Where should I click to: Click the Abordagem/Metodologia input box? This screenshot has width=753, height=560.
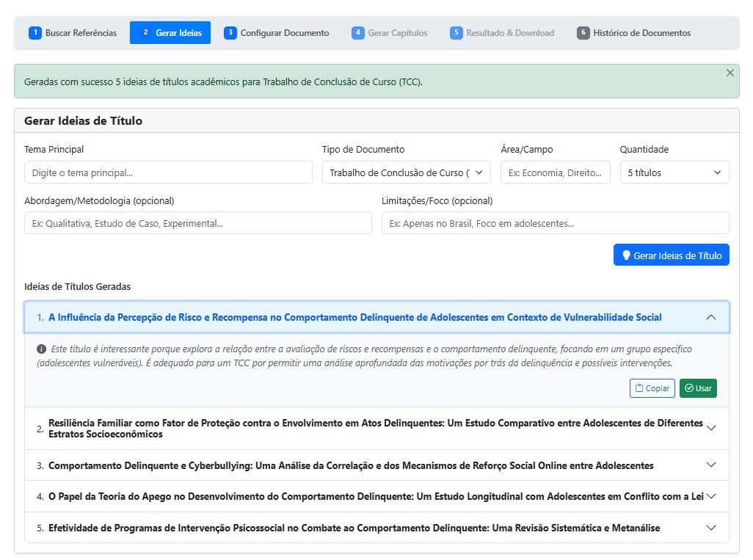coord(197,223)
